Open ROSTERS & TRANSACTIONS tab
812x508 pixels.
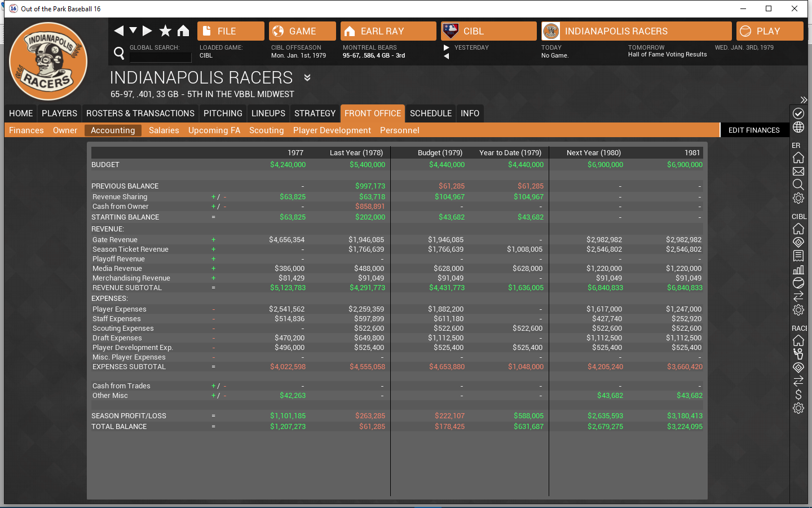[140, 113]
